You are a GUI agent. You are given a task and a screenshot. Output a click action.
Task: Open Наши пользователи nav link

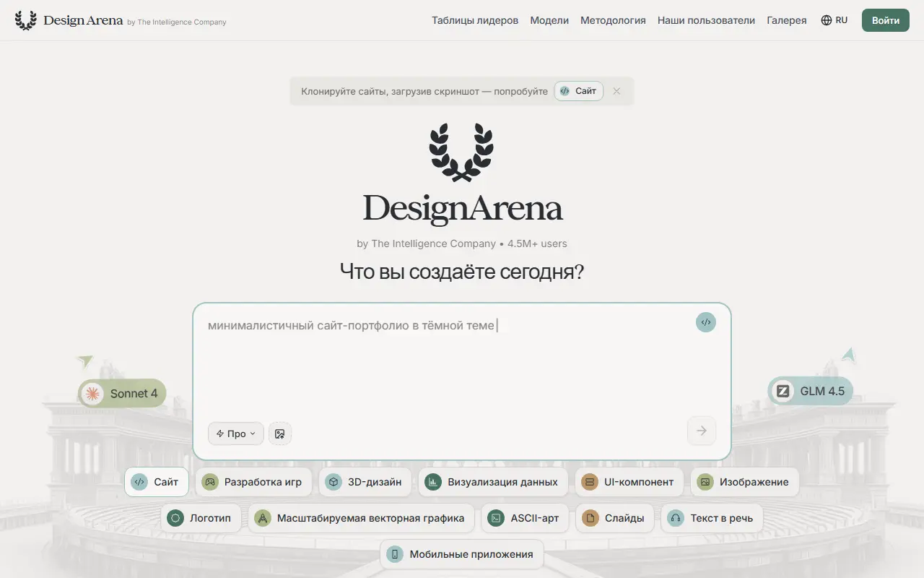pos(706,20)
